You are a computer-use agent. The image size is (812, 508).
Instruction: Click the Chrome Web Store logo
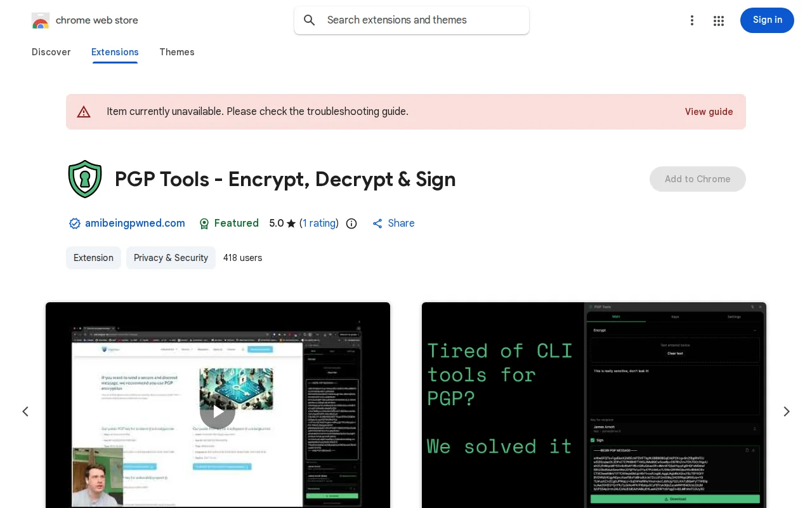[x=41, y=20]
